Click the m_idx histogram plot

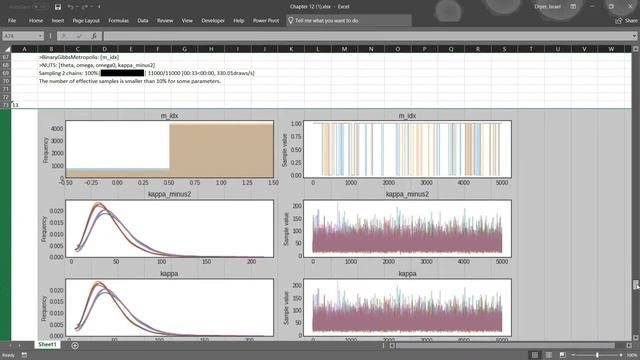coord(169,149)
